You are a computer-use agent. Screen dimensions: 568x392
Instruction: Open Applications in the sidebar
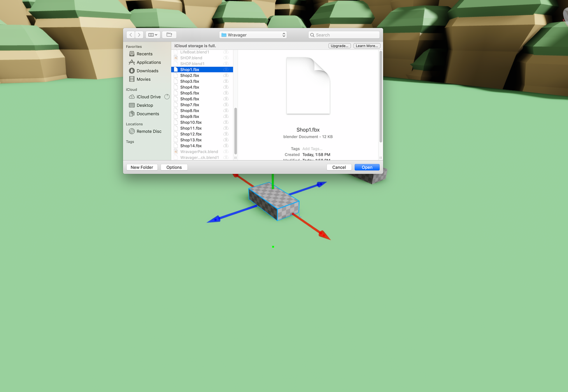click(x=149, y=62)
